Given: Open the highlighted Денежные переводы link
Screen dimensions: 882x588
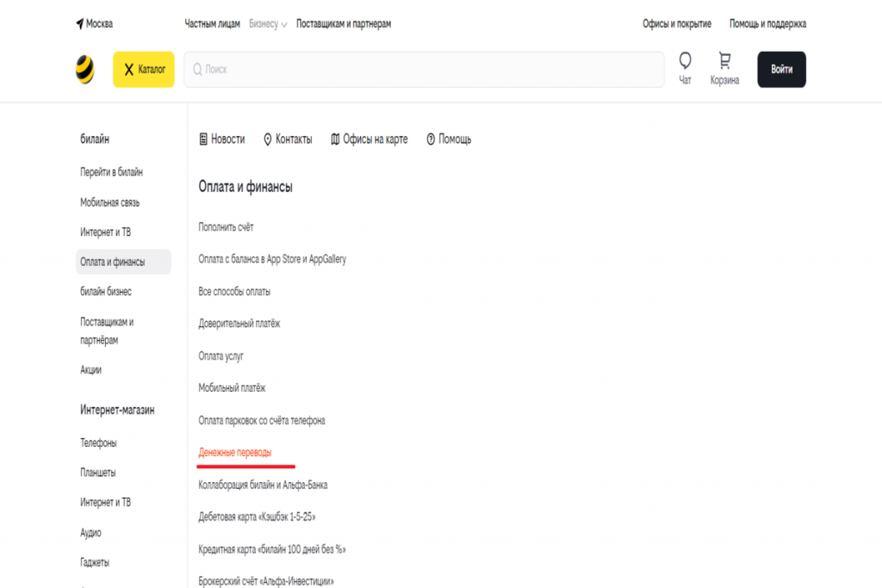Looking at the screenshot, I should click(x=234, y=453).
